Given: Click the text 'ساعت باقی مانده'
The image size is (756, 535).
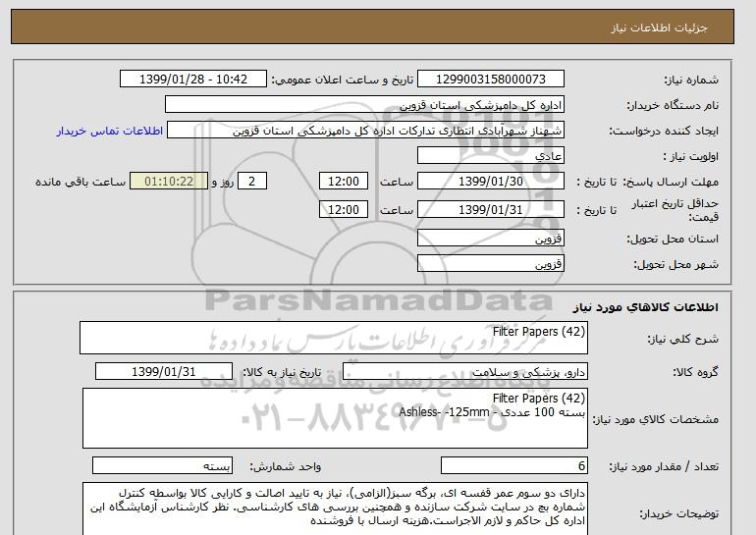Looking at the screenshot, I should pyautogui.click(x=81, y=182).
